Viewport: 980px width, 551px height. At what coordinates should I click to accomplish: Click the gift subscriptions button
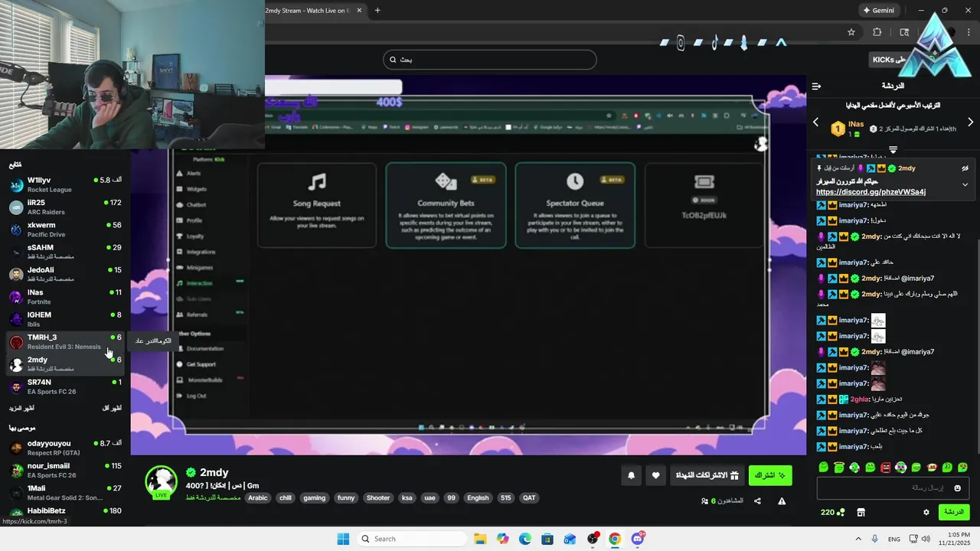(707, 475)
